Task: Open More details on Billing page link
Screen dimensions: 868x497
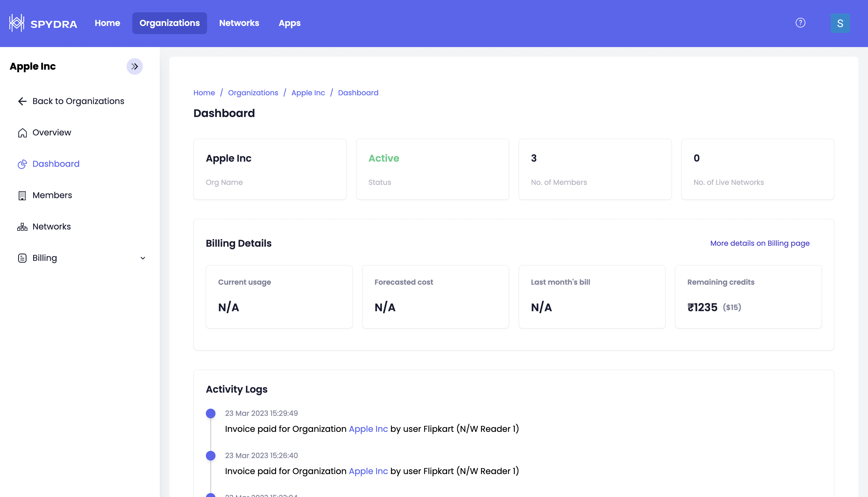Action: pyautogui.click(x=759, y=243)
